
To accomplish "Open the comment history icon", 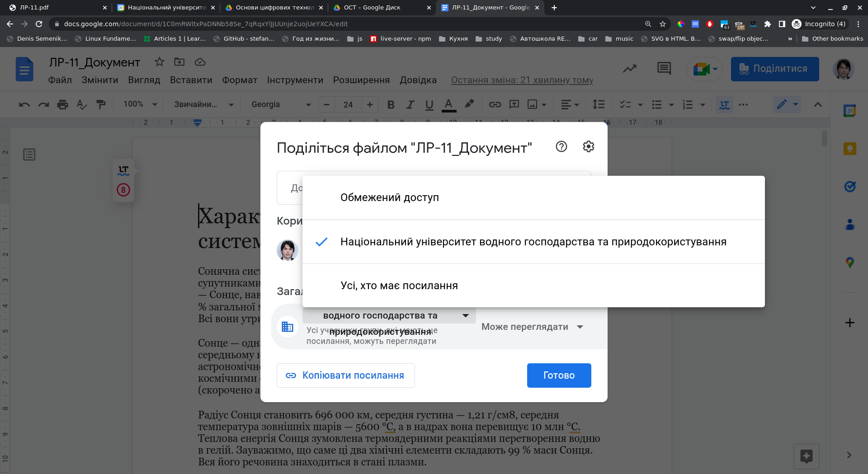I will (x=664, y=69).
